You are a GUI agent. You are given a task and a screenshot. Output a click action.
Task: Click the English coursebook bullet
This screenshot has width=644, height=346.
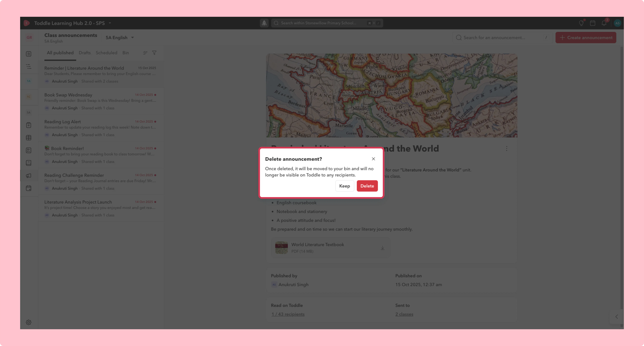[297, 203]
